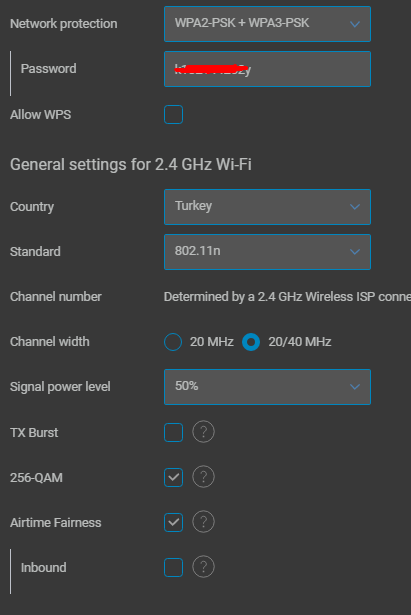This screenshot has width=411, height=615.
Task: Focus the Password input field
Action: pos(267,69)
